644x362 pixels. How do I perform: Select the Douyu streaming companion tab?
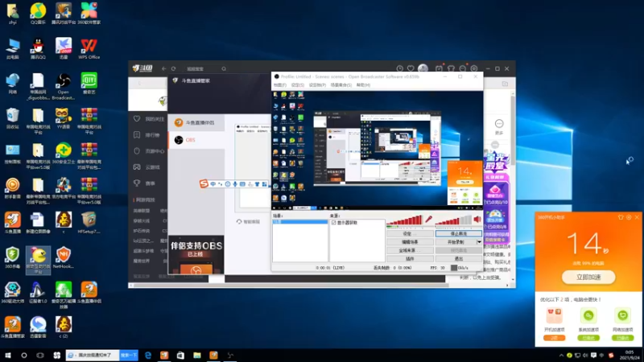pos(196,123)
